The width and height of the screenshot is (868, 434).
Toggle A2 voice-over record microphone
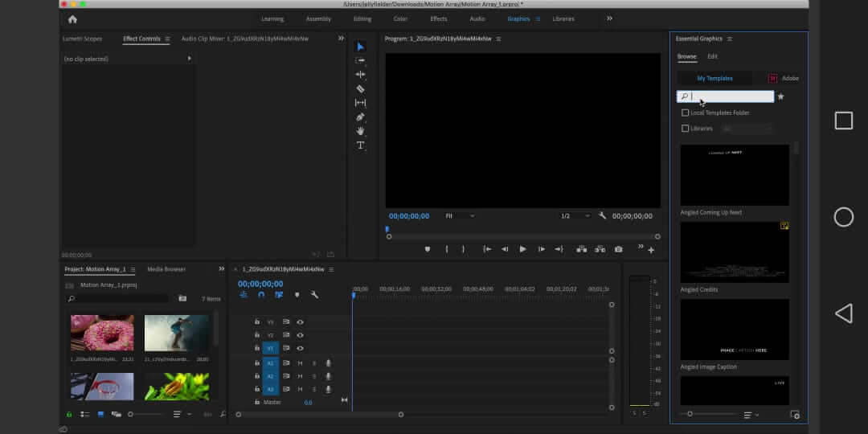coord(328,376)
